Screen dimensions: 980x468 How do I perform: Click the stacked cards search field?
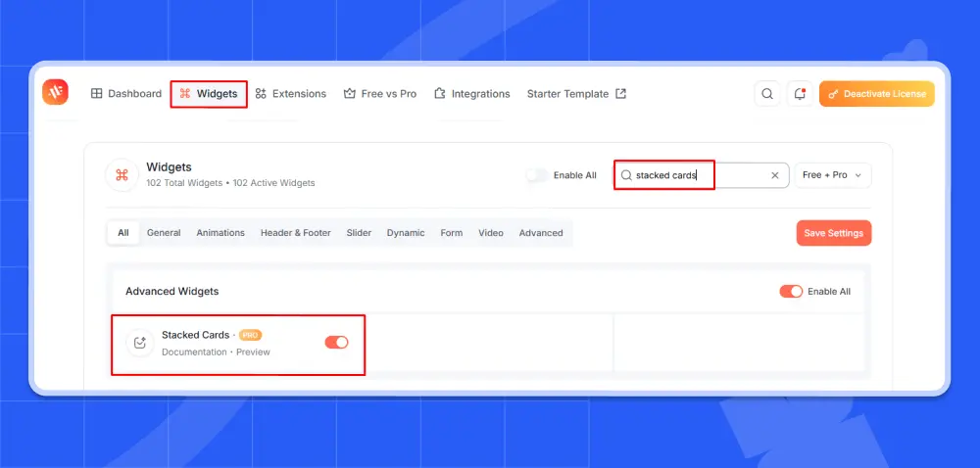pos(701,175)
